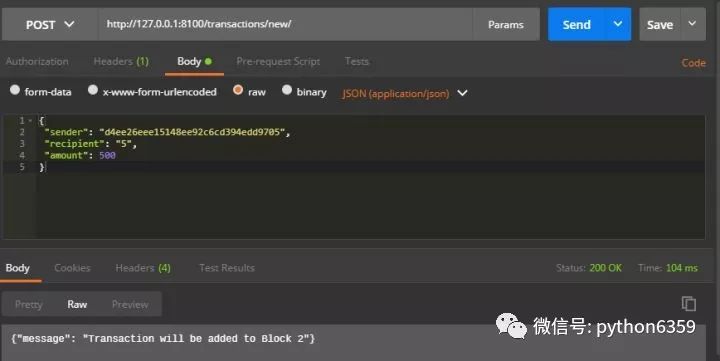The width and height of the screenshot is (720, 361).
Task: Send the request
Action: click(577, 24)
